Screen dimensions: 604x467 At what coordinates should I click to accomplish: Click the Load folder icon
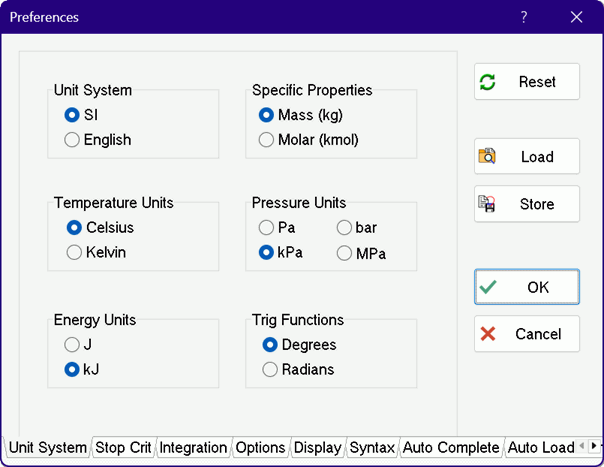(488, 157)
